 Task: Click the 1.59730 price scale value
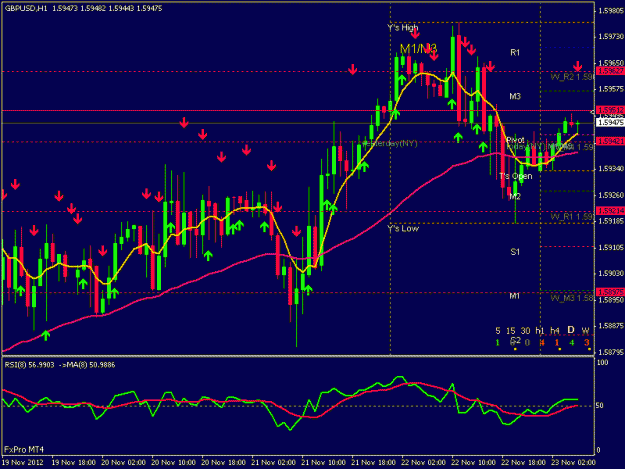click(611, 37)
